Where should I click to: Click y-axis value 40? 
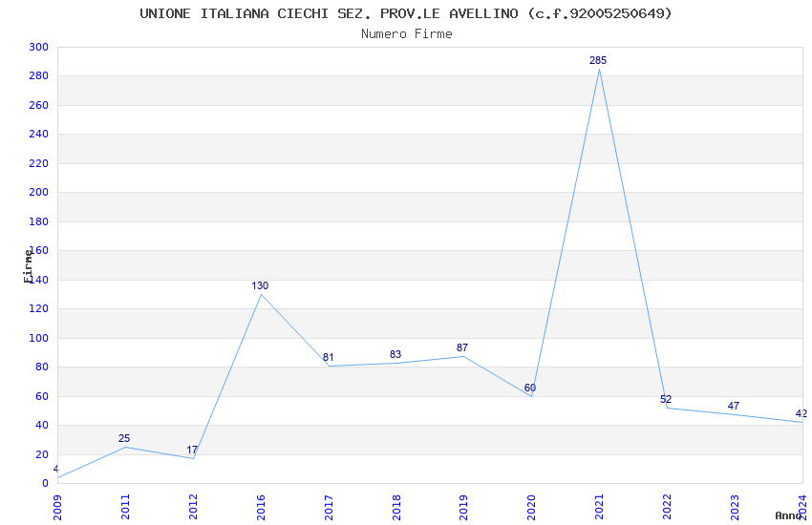(42, 425)
